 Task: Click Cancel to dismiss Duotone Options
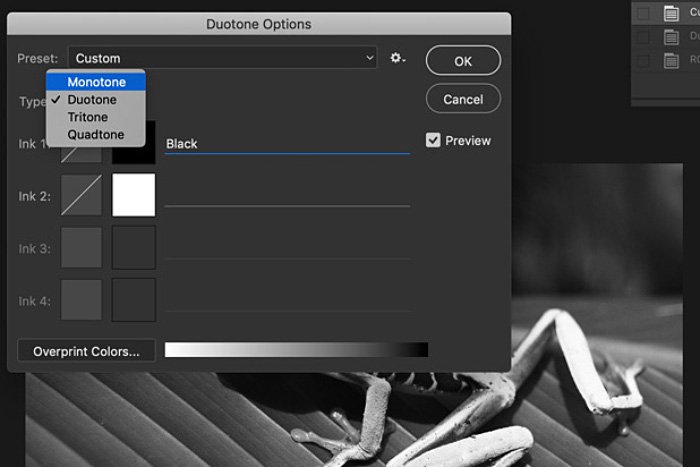[x=463, y=99]
